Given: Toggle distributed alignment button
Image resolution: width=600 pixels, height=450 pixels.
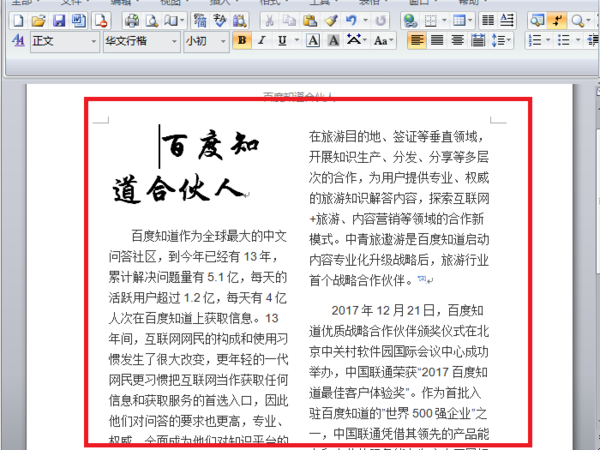Looking at the screenshot, I should (478, 40).
